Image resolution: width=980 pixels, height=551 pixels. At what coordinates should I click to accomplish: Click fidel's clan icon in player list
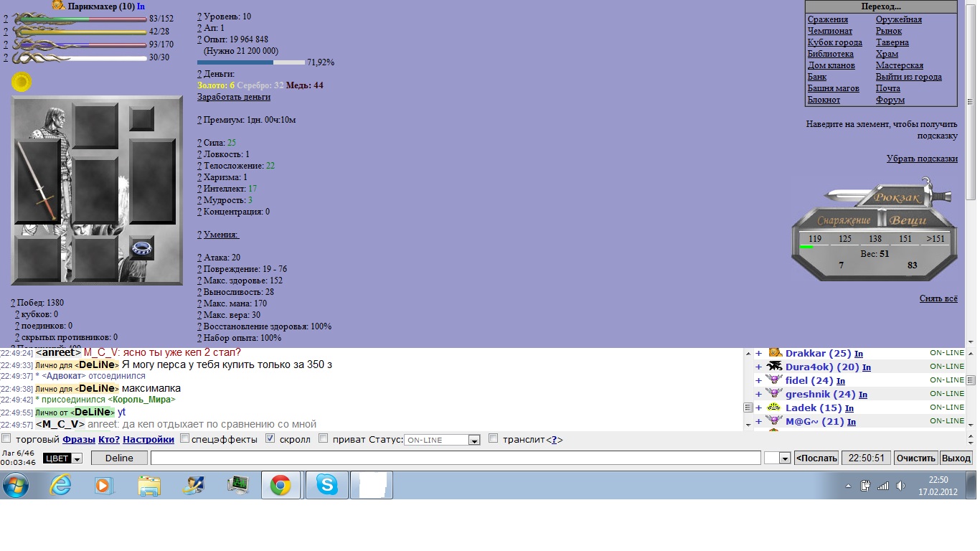coord(774,380)
